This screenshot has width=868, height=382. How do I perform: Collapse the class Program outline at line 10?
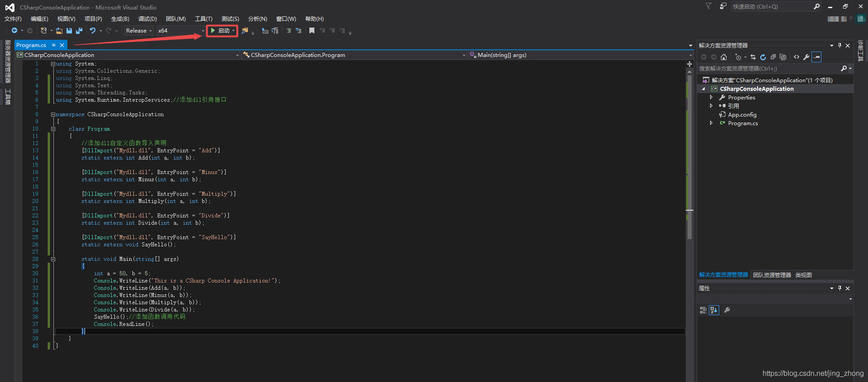[x=53, y=129]
